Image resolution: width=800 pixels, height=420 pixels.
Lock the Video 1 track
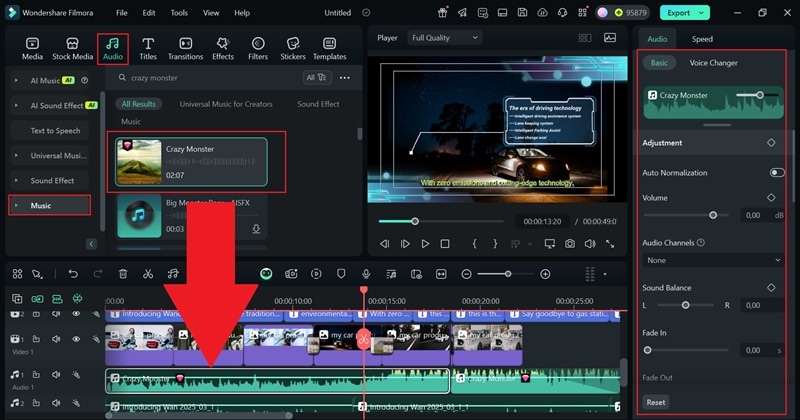(36, 339)
